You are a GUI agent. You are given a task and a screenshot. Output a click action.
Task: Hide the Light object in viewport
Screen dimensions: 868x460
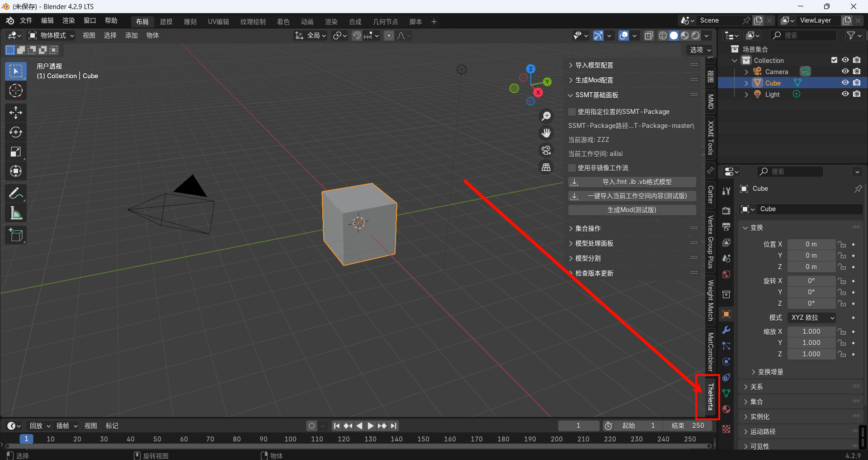coord(845,94)
